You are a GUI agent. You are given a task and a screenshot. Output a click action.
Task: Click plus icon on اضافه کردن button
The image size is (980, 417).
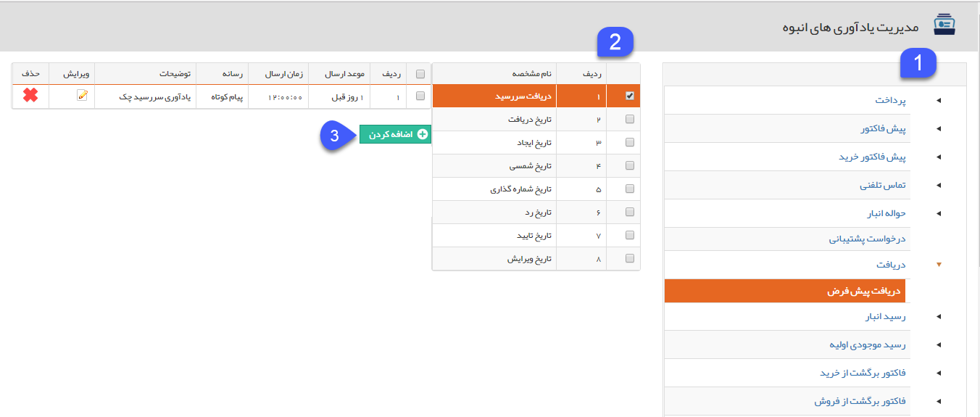click(x=423, y=134)
